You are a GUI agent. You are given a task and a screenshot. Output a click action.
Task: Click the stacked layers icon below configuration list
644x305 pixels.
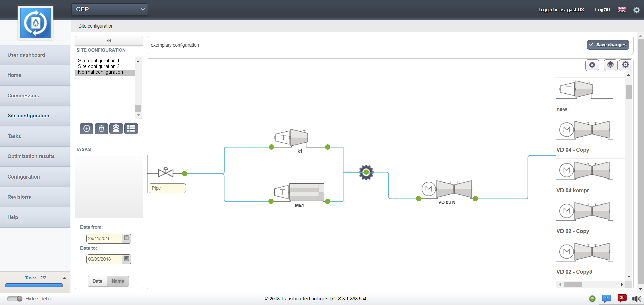coord(116,129)
